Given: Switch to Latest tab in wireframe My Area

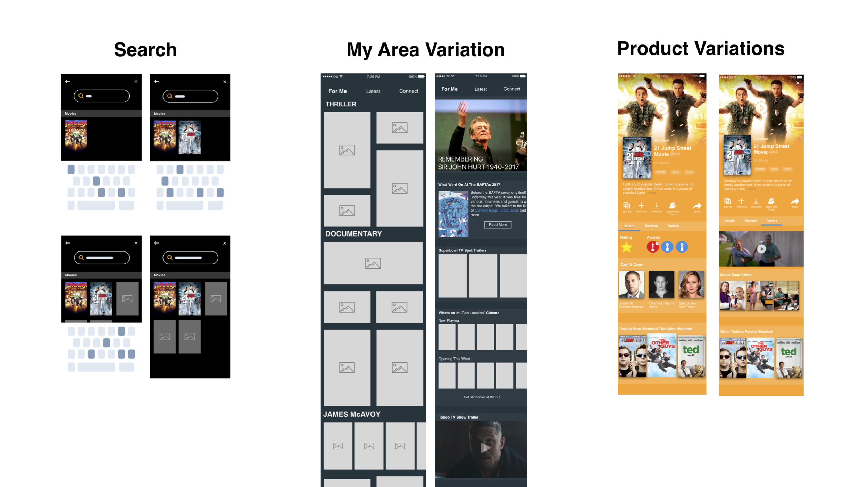Looking at the screenshot, I should pos(373,91).
